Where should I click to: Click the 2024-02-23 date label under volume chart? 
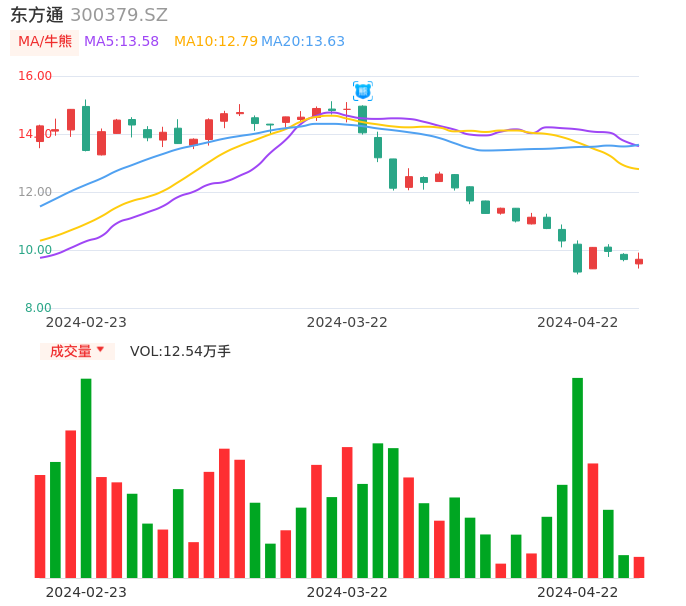tap(86, 592)
